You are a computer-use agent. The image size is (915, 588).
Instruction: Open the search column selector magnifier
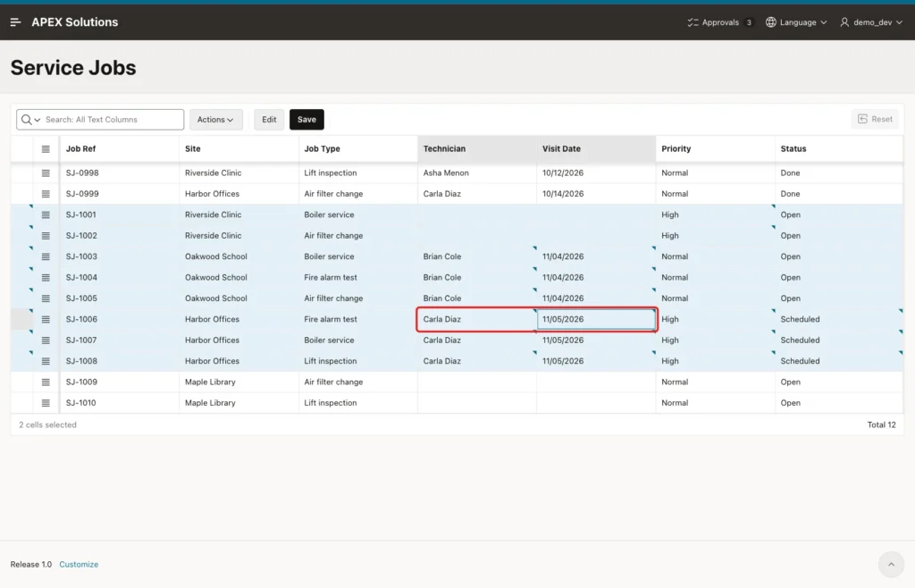tap(30, 120)
